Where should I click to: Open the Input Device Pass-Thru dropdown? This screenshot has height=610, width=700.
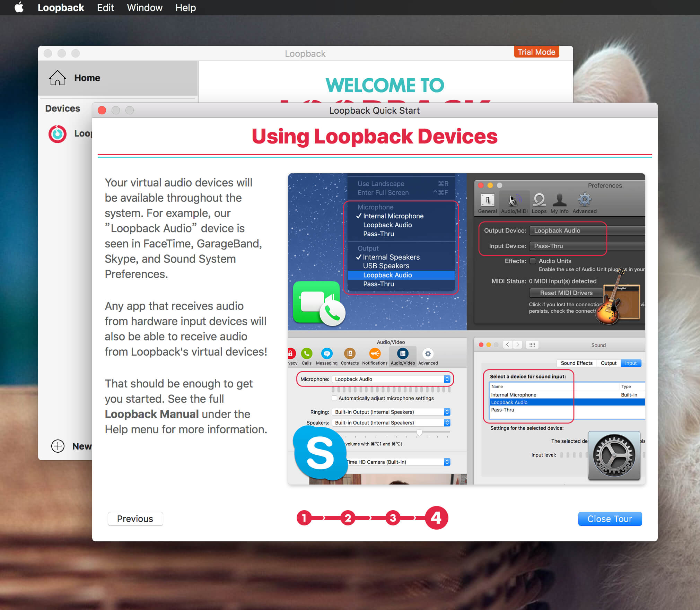coord(587,246)
